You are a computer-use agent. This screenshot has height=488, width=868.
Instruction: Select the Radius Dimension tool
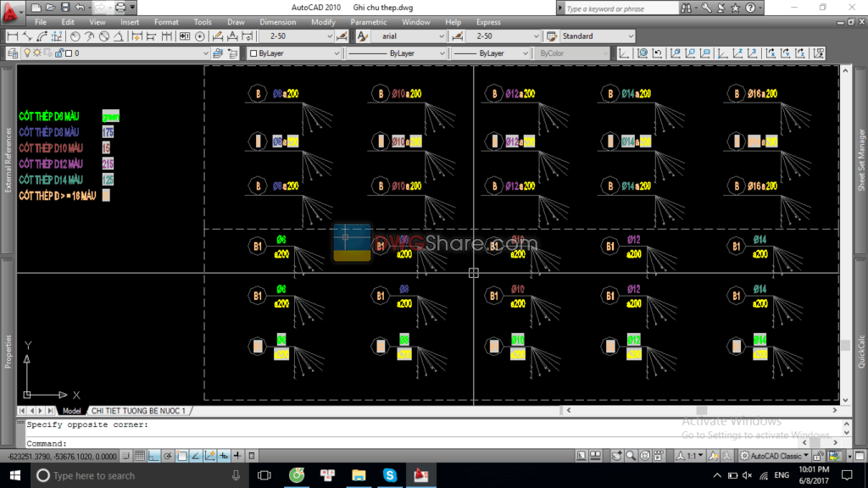pos(75,36)
